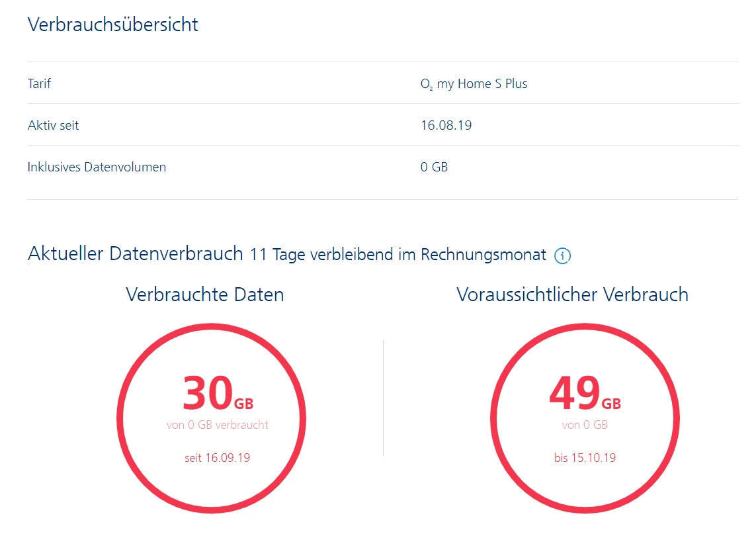756x538 pixels.
Task: Click the seit 16.09.19 date
Action: tap(217, 458)
